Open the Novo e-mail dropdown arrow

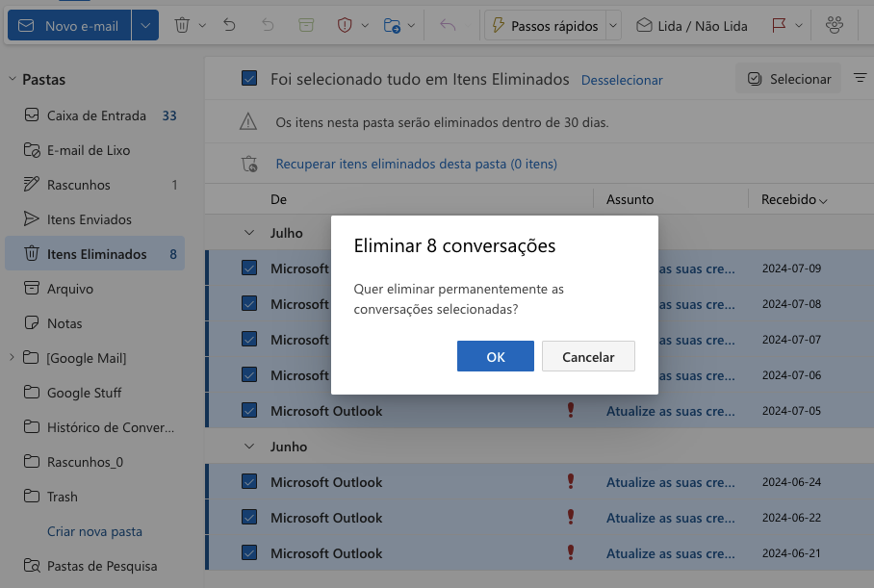(145, 26)
